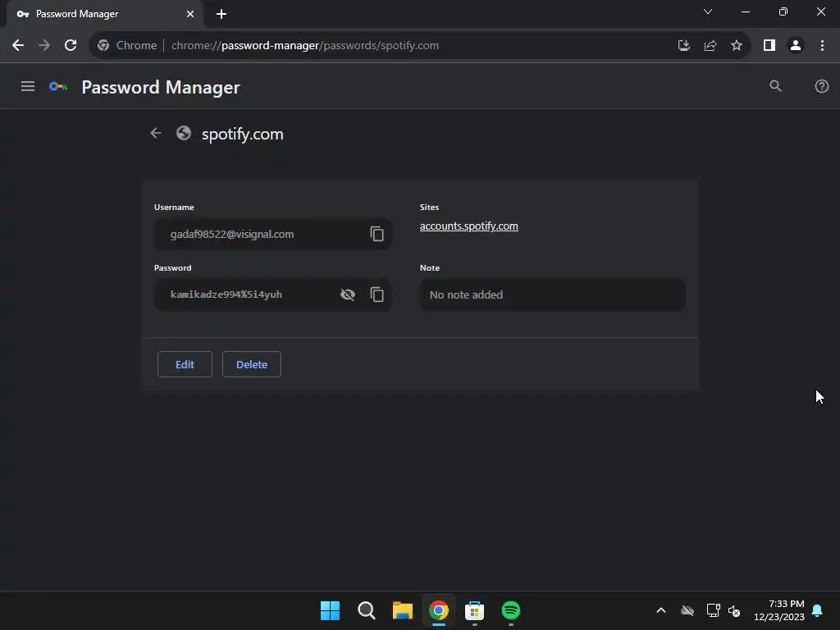
Task: Open Windows taskbar search
Action: 367,610
